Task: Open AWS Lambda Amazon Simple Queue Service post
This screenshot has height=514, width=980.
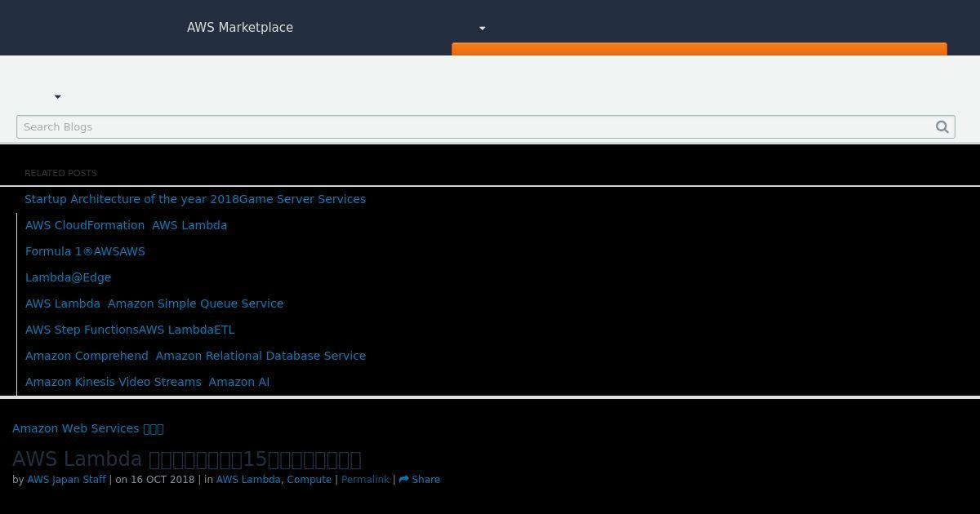Action: coord(154,304)
